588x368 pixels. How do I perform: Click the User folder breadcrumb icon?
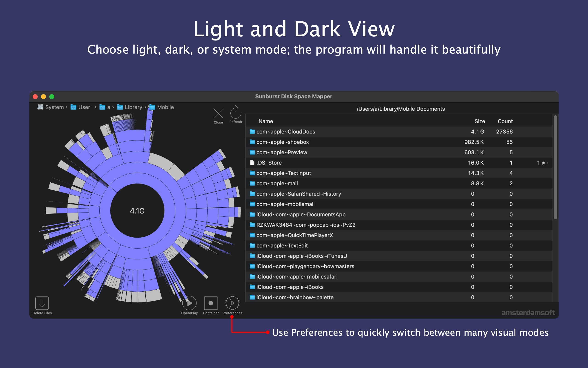tap(73, 107)
